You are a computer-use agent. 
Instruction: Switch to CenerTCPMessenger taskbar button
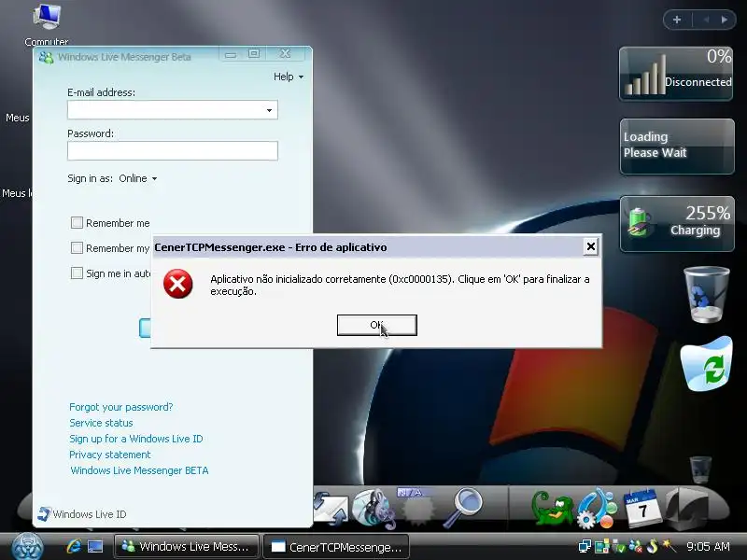click(336, 547)
